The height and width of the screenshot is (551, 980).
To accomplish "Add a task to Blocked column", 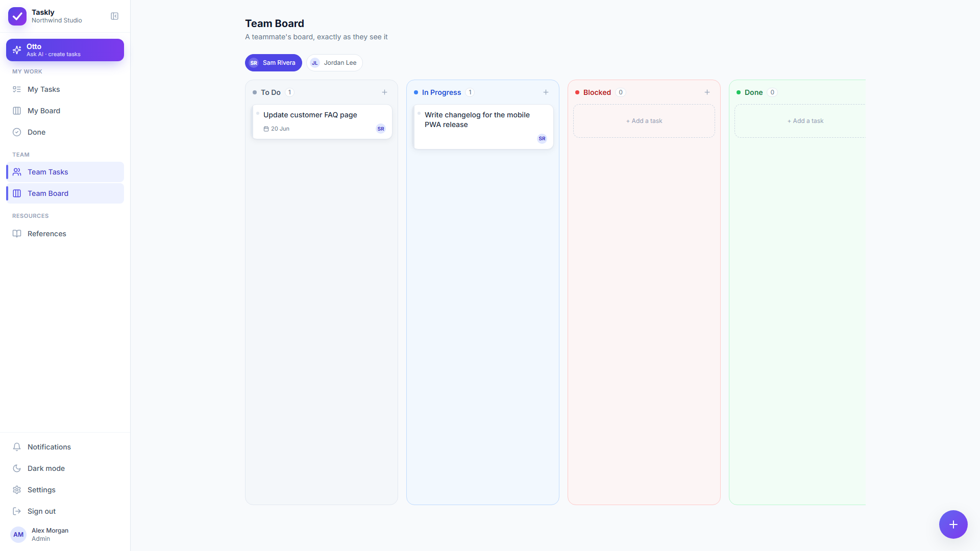I will pos(707,92).
